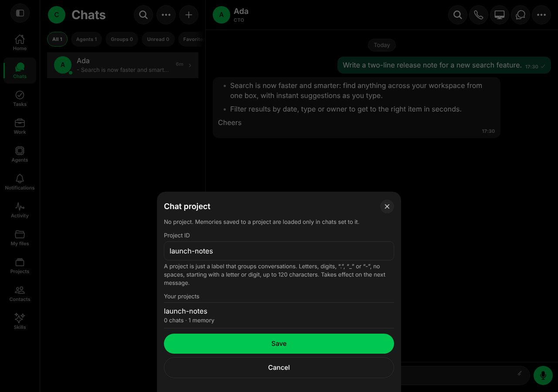
Task: Open the Chats list more options menu
Action: [166, 15]
